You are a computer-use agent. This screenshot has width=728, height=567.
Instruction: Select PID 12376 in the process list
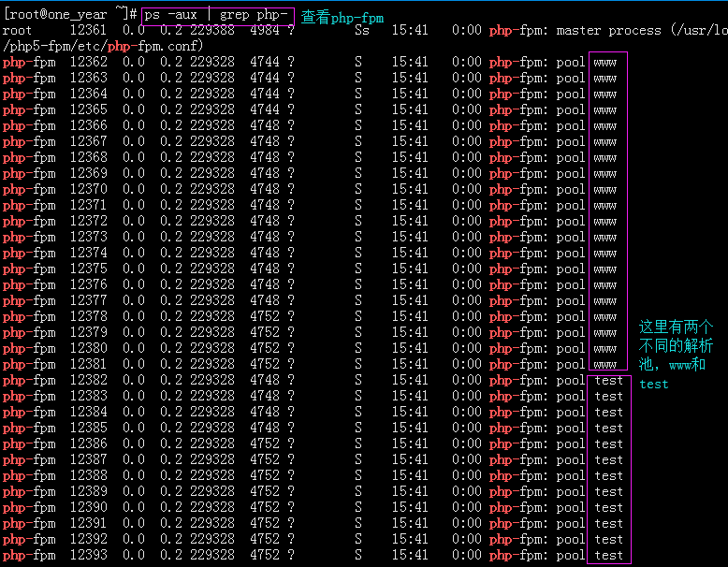pos(88,284)
